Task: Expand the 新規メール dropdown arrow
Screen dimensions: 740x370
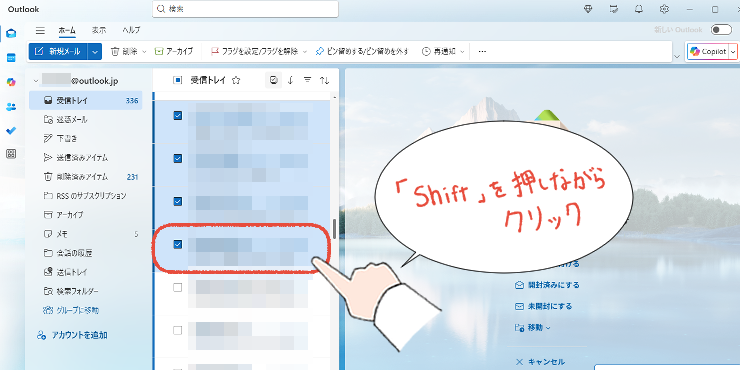Action: tap(95, 51)
